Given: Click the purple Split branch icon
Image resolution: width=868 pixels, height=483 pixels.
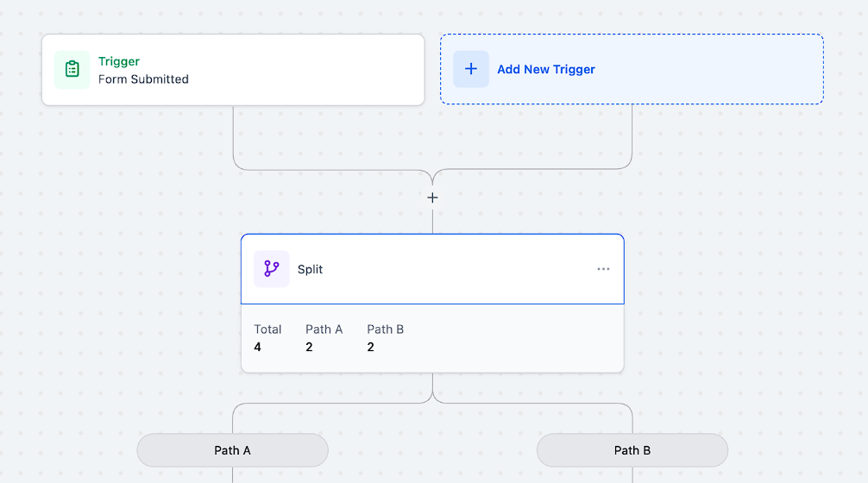Looking at the screenshot, I should [x=271, y=269].
